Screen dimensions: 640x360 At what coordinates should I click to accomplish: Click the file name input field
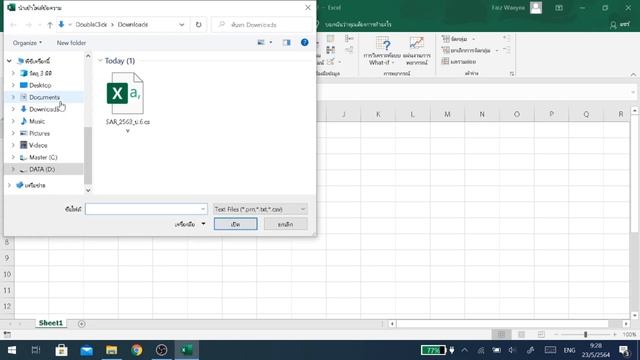point(146,209)
